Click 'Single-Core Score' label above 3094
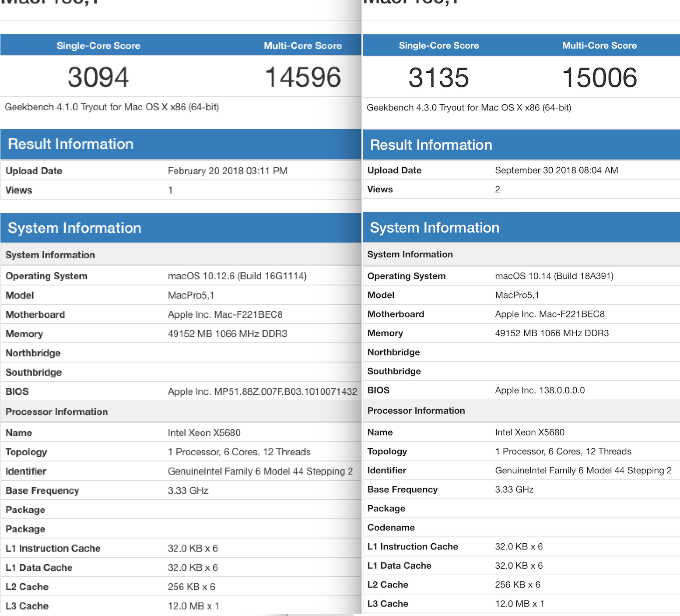Screen dimensions: 680x616 pos(98,46)
